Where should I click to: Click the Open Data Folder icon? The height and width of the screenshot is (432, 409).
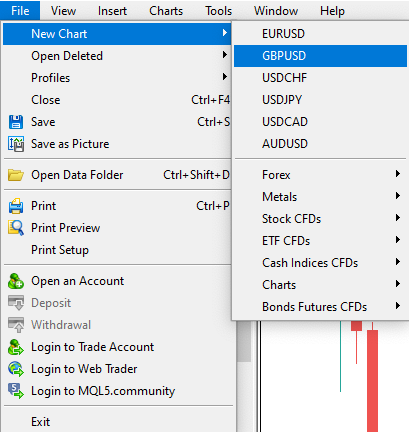(16, 175)
